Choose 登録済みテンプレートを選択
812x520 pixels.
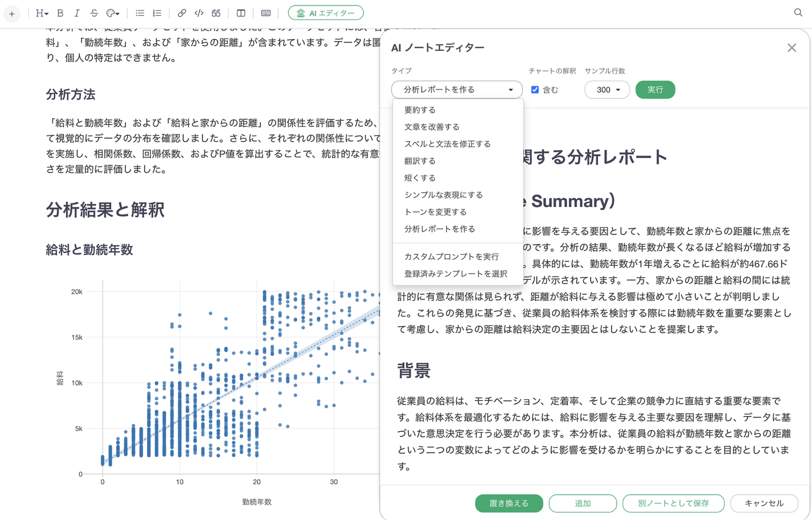click(458, 274)
